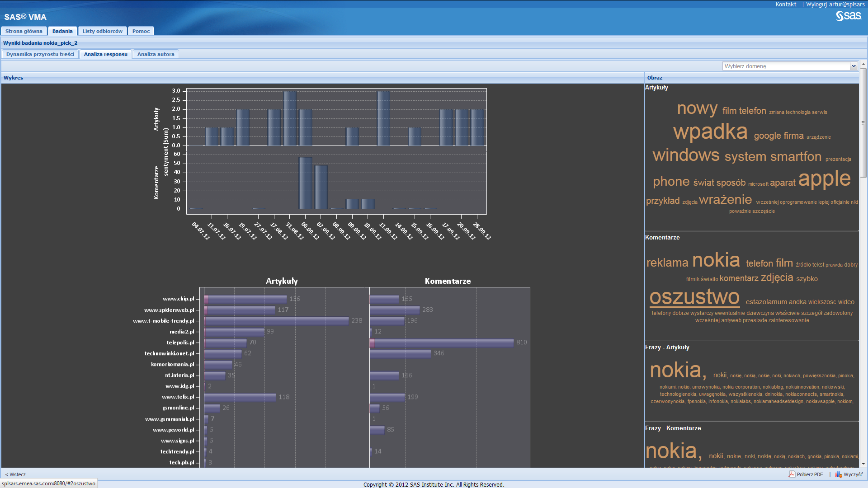
Task: Click the PDF icon next to Pobierz PDF
Action: (x=792, y=474)
